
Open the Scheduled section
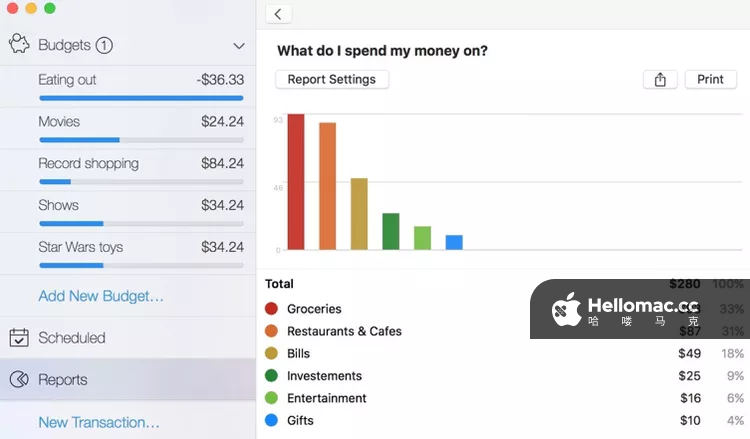[x=72, y=338]
